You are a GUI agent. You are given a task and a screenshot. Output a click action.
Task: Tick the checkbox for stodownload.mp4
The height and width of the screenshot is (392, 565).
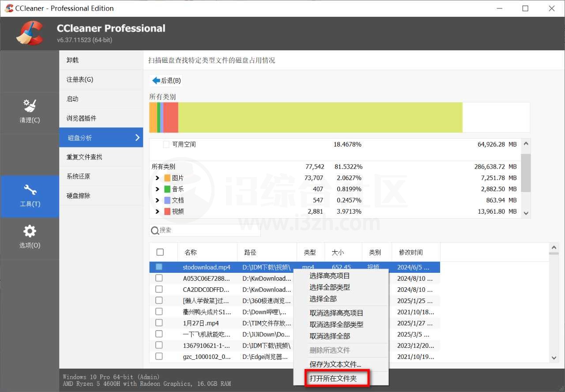[x=159, y=267]
